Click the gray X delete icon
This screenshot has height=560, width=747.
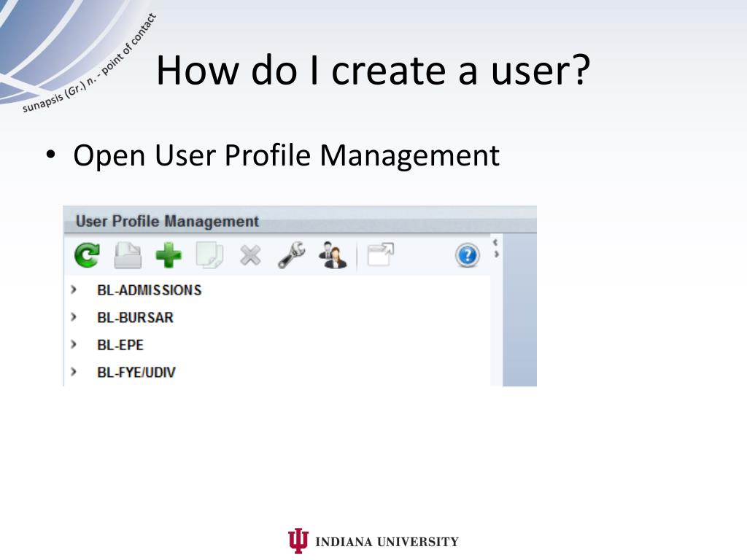coord(251,255)
